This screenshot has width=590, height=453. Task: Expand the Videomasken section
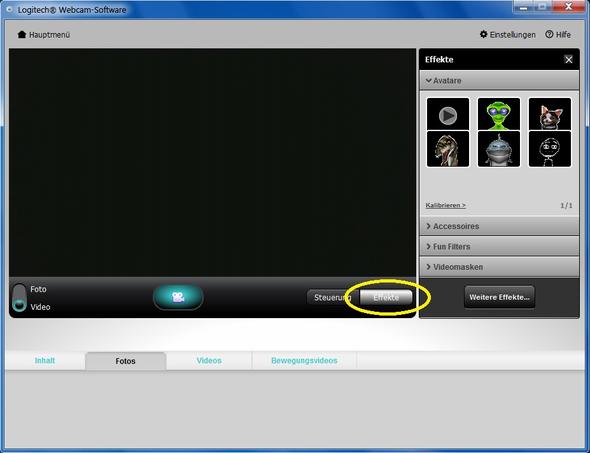click(x=499, y=267)
